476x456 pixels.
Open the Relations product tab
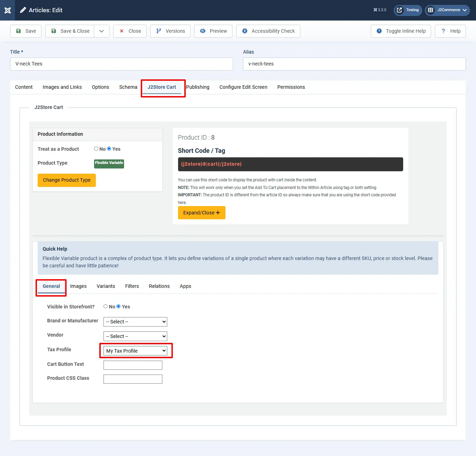[159, 286]
